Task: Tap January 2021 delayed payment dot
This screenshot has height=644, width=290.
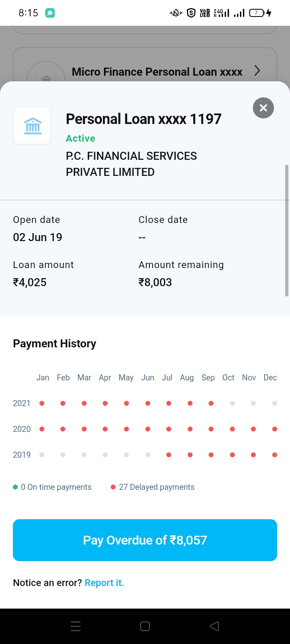Action: coord(42,403)
